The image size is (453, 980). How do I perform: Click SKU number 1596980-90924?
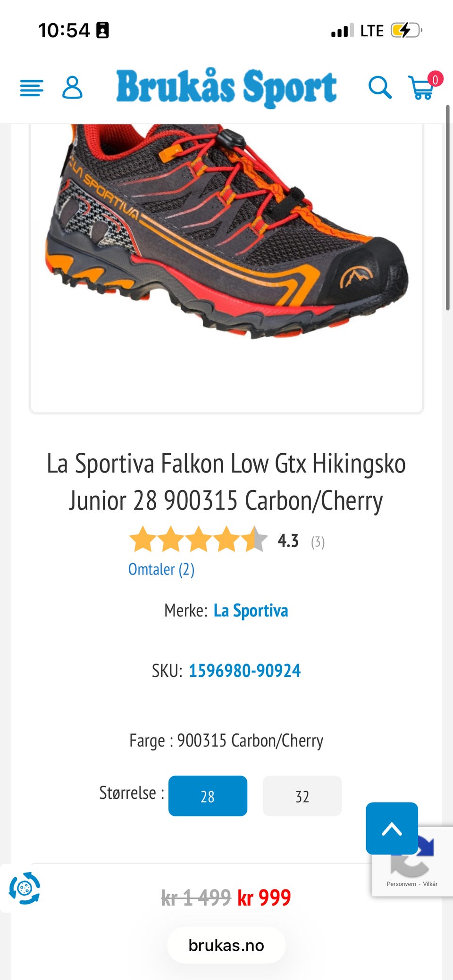click(x=244, y=670)
